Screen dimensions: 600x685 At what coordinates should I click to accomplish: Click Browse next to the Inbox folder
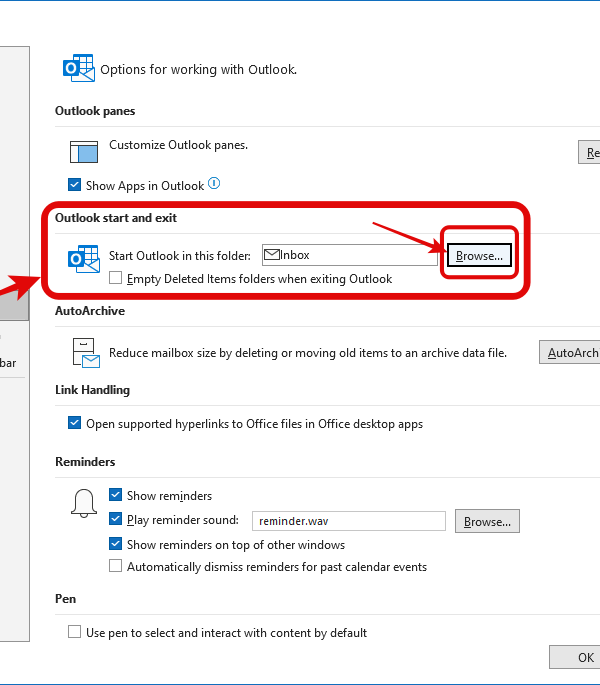coord(479,255)
